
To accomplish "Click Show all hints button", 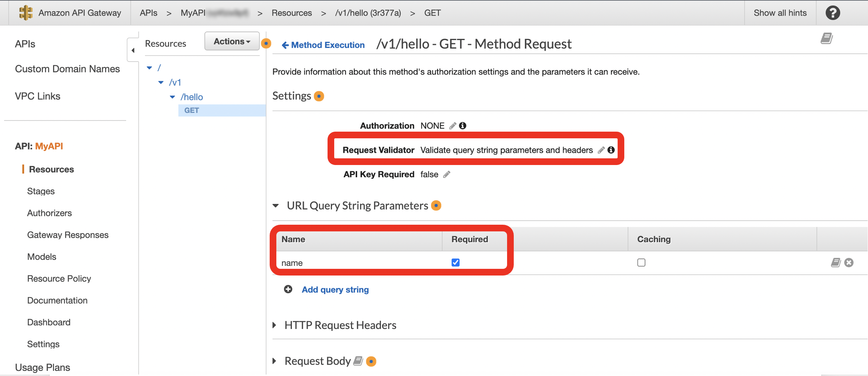I will [780, 13].
